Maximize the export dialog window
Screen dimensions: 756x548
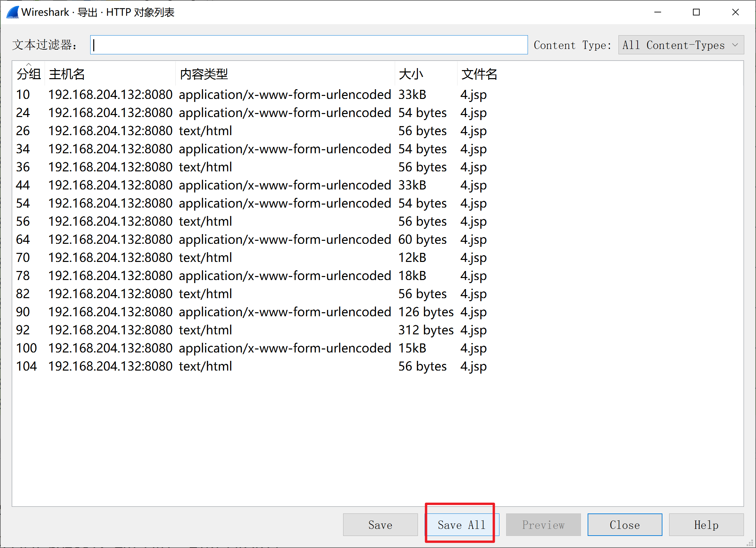696,12
